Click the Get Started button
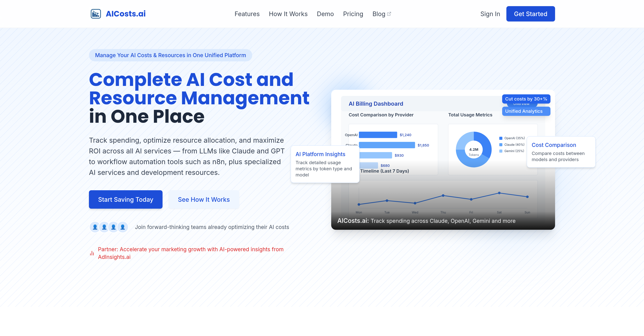This screenshot has width=644, height=336. [531, 14]
